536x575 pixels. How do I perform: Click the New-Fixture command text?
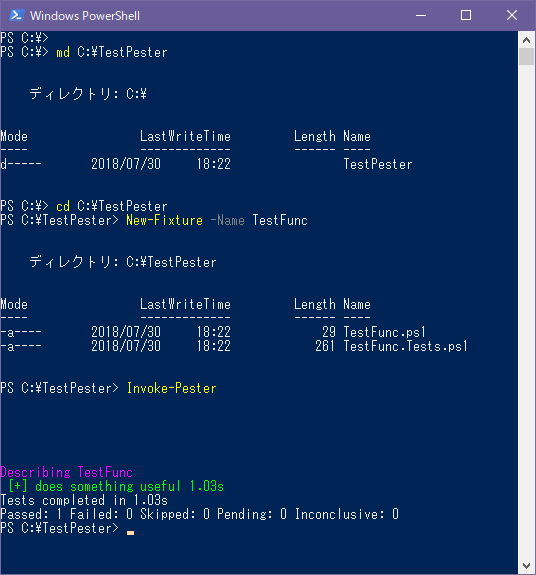[164, 220]
